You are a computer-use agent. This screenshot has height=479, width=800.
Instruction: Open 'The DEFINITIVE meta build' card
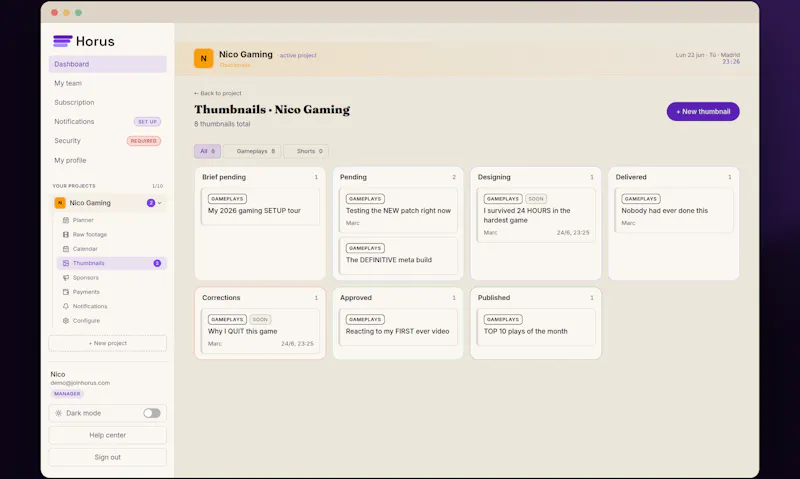[398, 256]
